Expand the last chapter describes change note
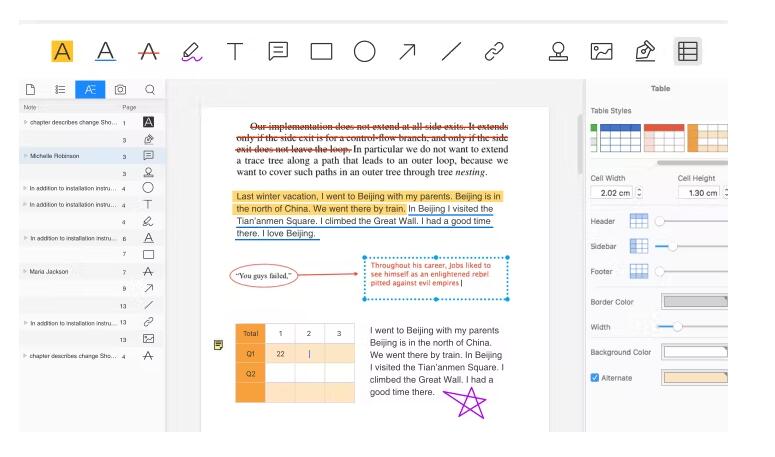Image resolution: width=775 pixels, height=457 pixels. [x=25, y=356]
